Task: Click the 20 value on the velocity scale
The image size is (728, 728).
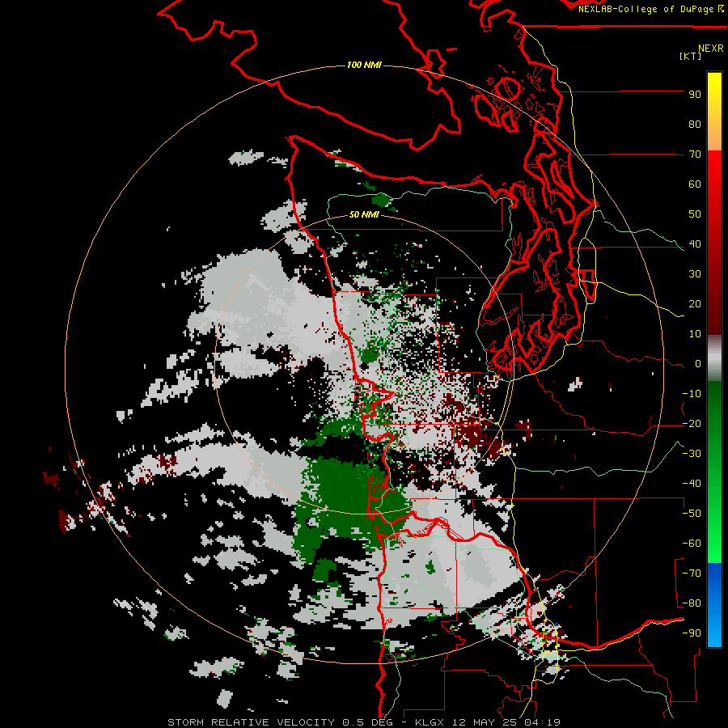Action: point(695,304)
